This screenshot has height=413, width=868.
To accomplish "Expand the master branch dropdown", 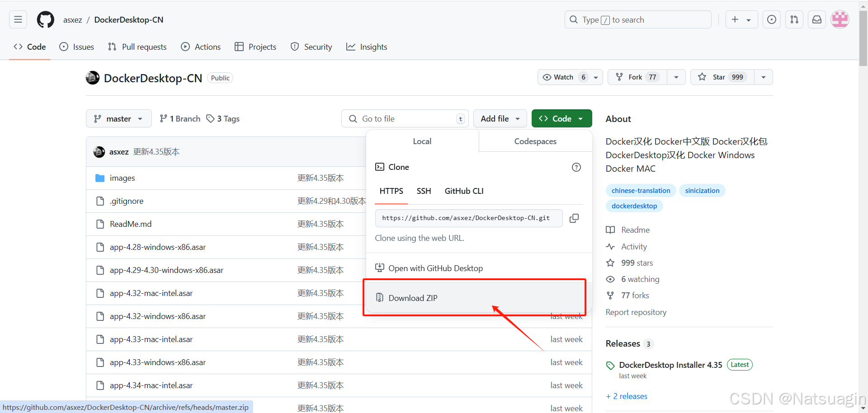I will (x=118, y=119).
